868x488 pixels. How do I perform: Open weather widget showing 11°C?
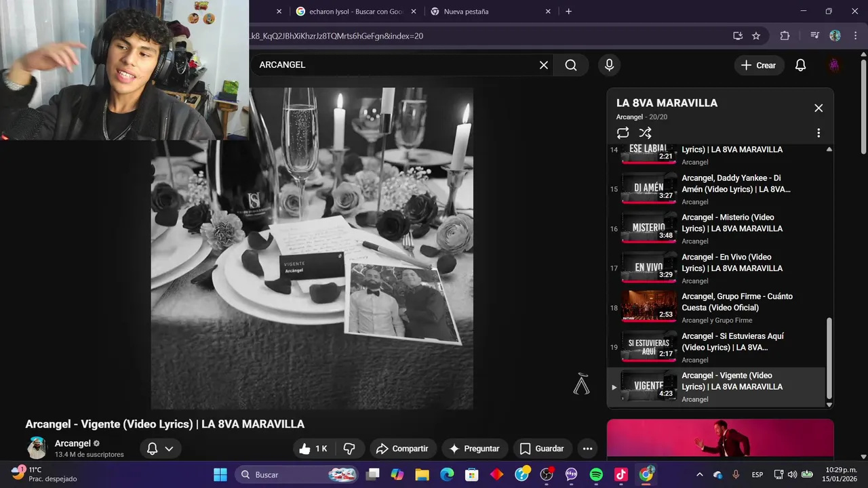click(x=44, y=474)
